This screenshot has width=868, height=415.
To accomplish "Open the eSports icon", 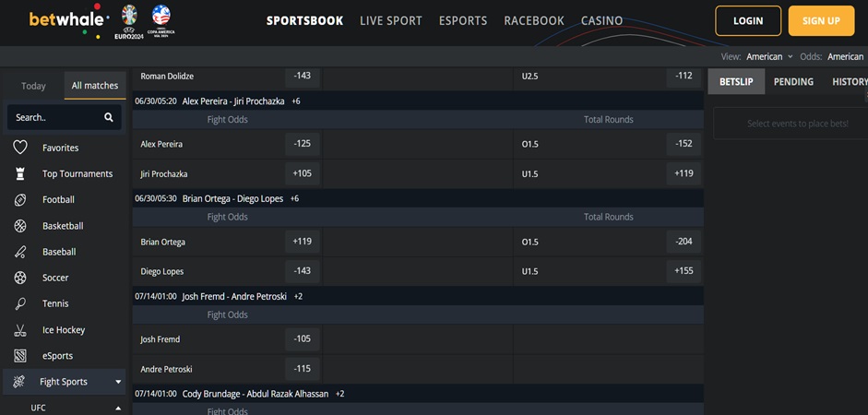I will coord(20,356).
